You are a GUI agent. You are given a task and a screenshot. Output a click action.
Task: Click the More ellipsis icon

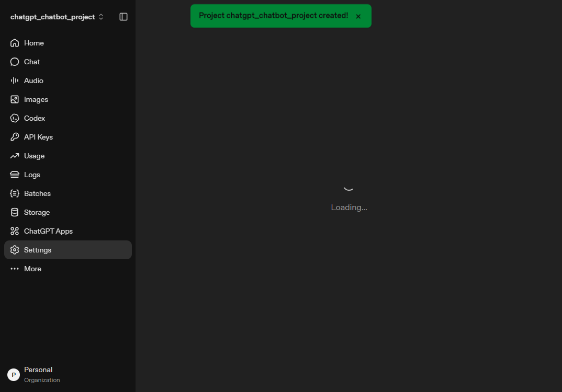(x=14, y=269)
